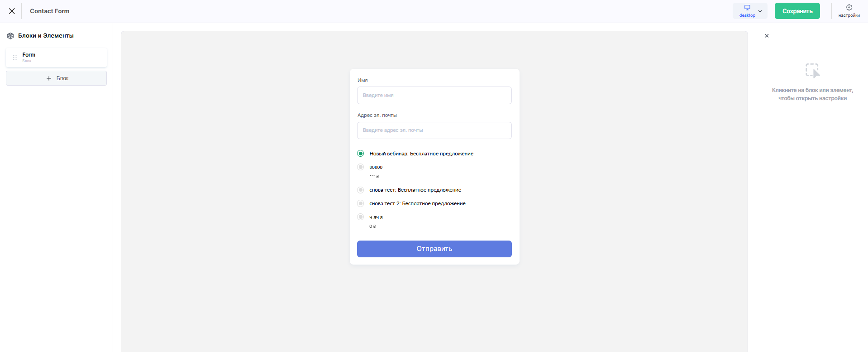868x352 pixels.
Task: Click the Блоки и Элементы cube icon
Action: tap(10, 36)
